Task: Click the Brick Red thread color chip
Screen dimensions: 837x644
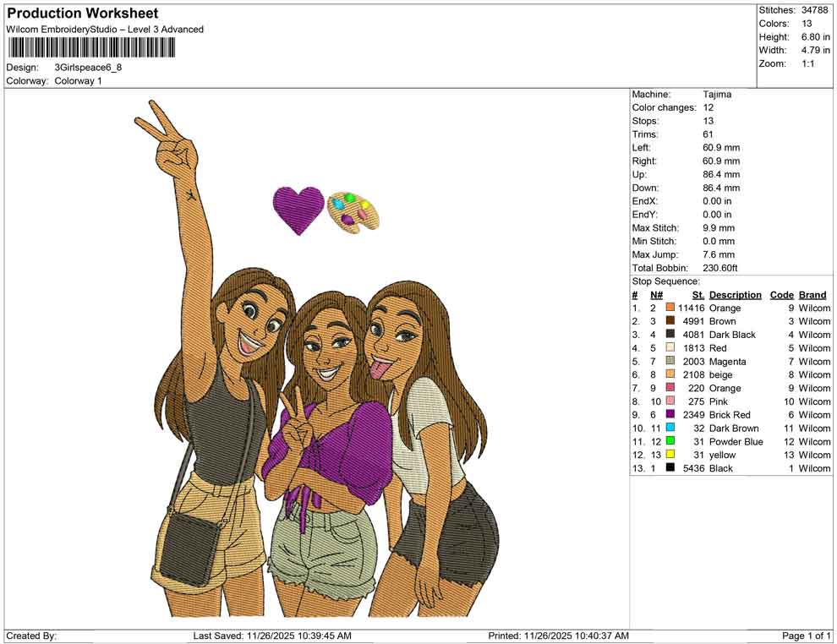Action: (x=670, y=415)
